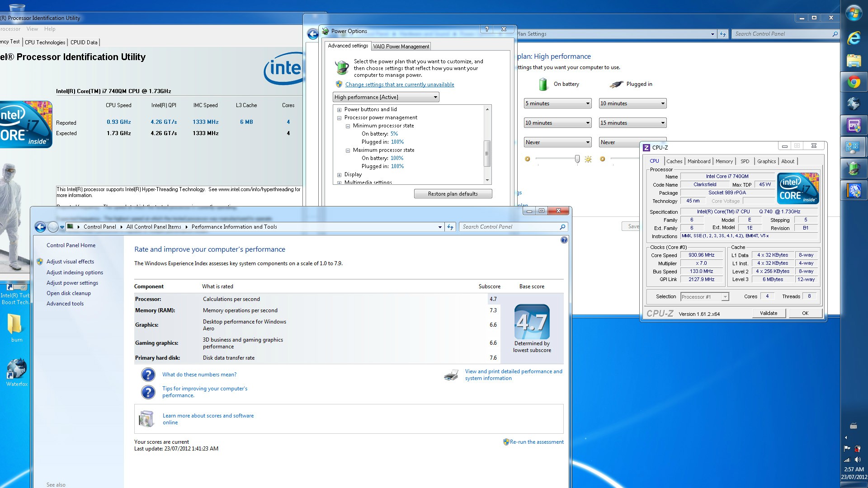Open address bar history dropdown in Performance window
This screenshot has width=868, height=488.
pos(440,227)
